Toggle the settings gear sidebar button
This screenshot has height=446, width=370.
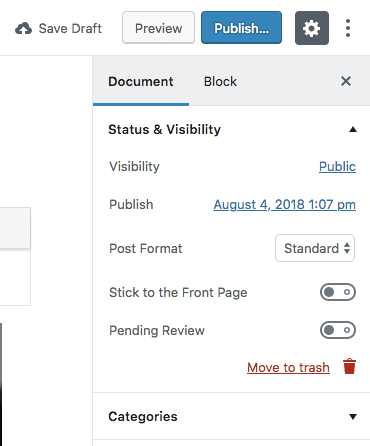(x=312, y=28)
